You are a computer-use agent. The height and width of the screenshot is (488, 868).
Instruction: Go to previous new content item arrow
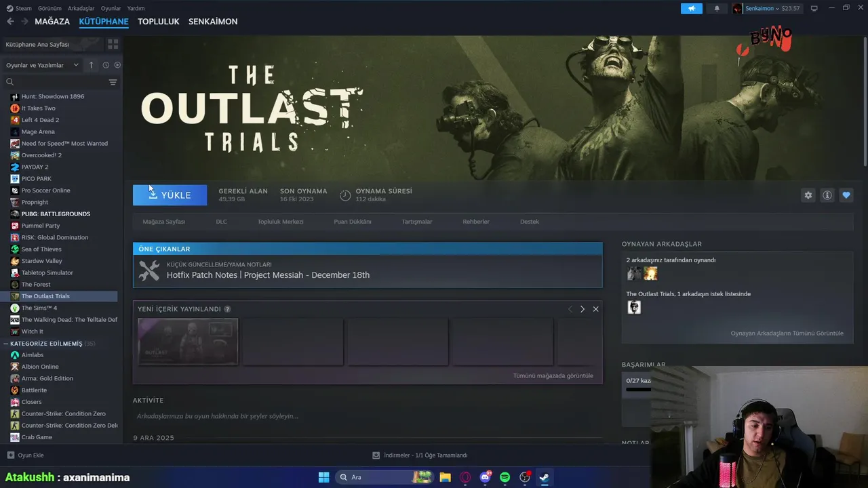[x=570, y=309]
